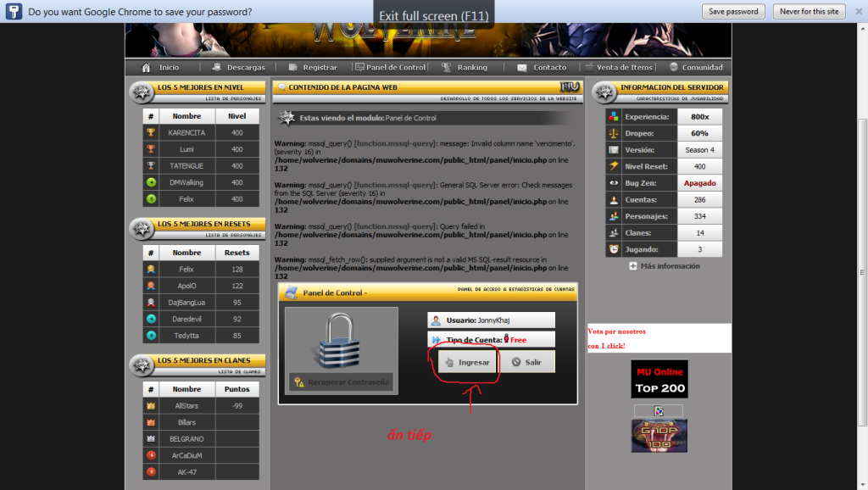Click the globe icon beside Comunidad
868x490 pixels.
tap(673, 67)
